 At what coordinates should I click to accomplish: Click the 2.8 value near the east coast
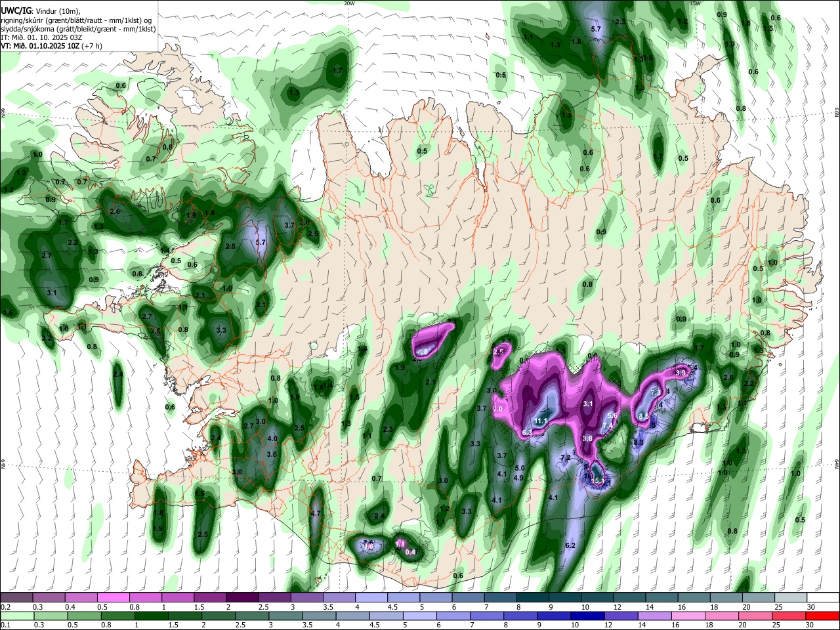728,377
